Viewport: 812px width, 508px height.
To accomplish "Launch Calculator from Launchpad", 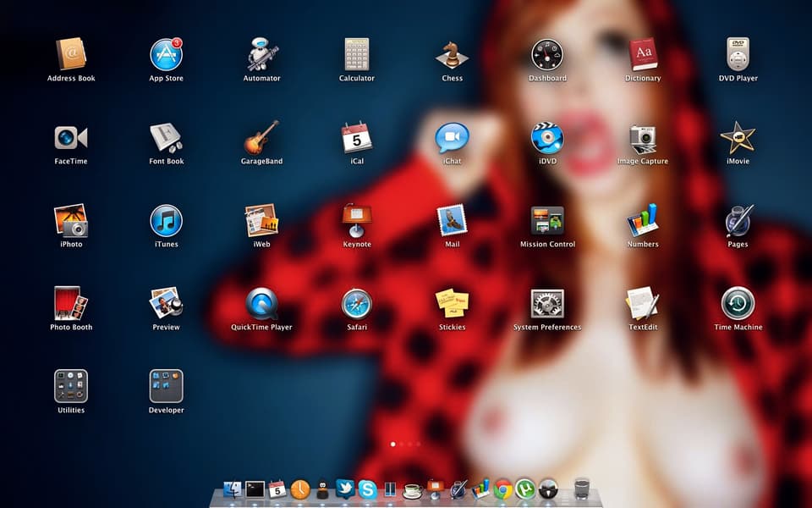I will coord(357,54).
